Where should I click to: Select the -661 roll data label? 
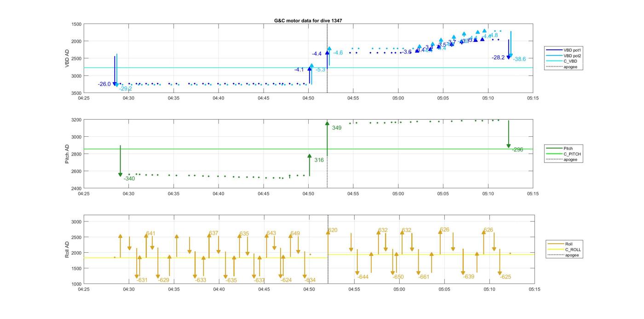click(x=423, y=277)
